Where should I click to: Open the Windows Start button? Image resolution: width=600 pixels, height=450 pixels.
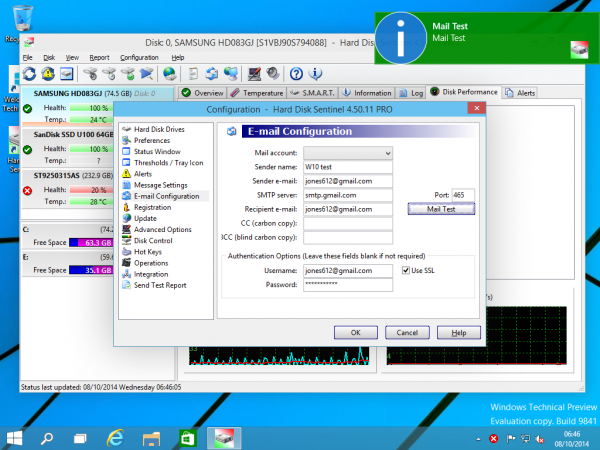14,439
